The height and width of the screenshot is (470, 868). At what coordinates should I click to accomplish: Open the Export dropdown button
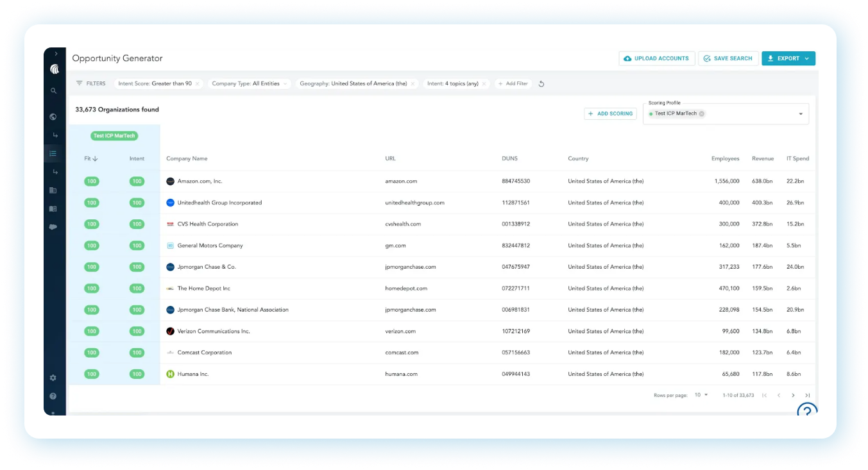[788, 58]
